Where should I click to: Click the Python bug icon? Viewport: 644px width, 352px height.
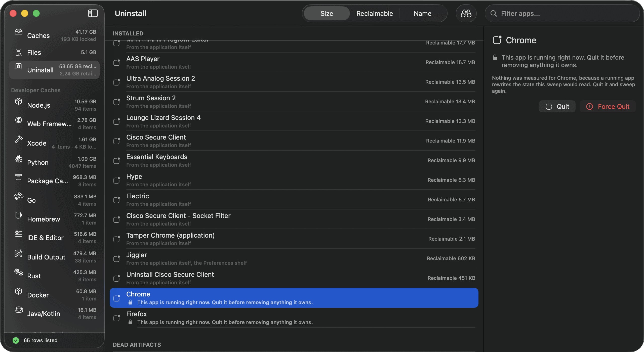click(19, 159)
